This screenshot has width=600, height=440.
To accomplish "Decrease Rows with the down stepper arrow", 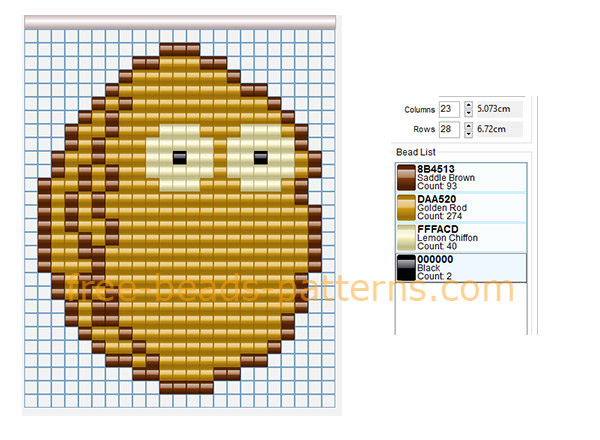I will (468, 134).
